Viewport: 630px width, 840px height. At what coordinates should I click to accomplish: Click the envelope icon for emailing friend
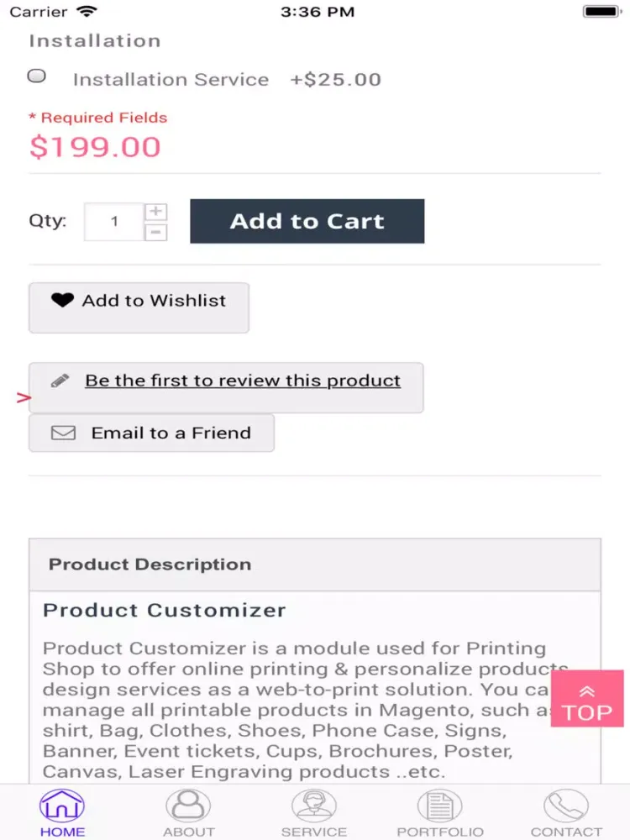coord(63,433)
